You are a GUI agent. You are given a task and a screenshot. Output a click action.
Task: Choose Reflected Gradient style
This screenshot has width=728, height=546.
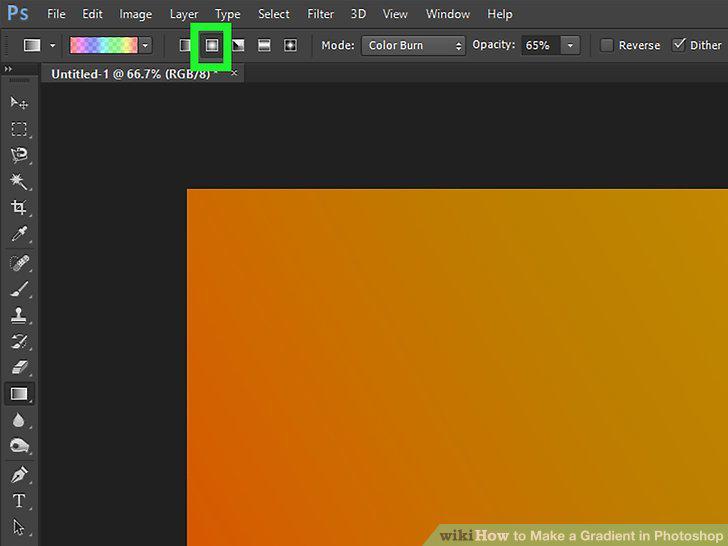click(x=264, y=45)
